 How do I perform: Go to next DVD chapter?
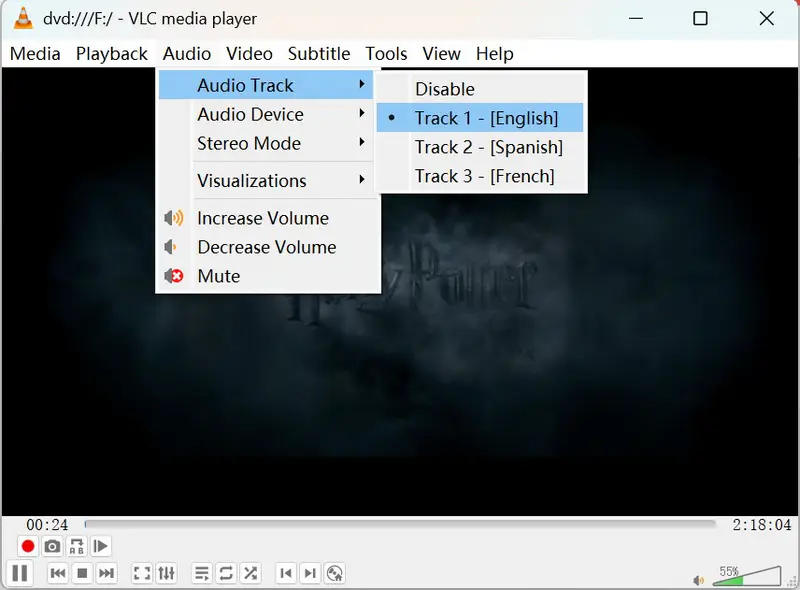point(310,573)
